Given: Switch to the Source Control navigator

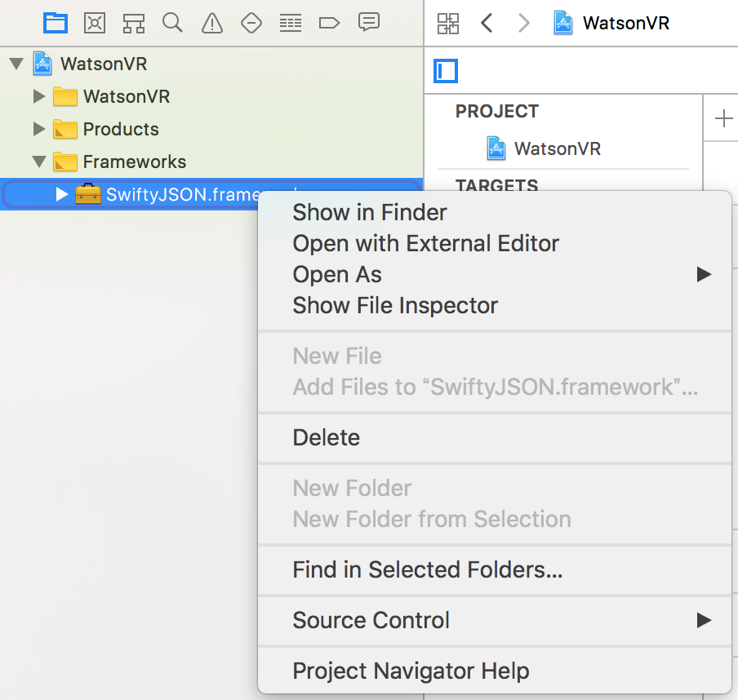Looking at the screenshot, I should pos(95,23).
